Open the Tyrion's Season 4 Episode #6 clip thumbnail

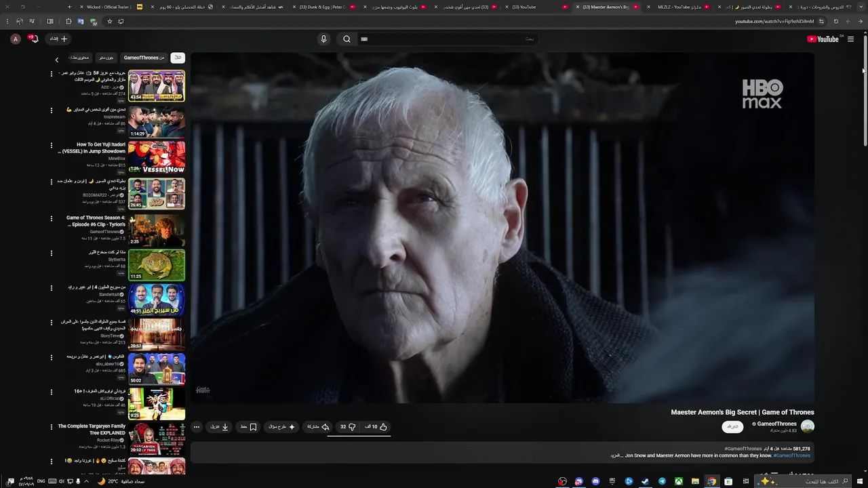pos(157,230)
